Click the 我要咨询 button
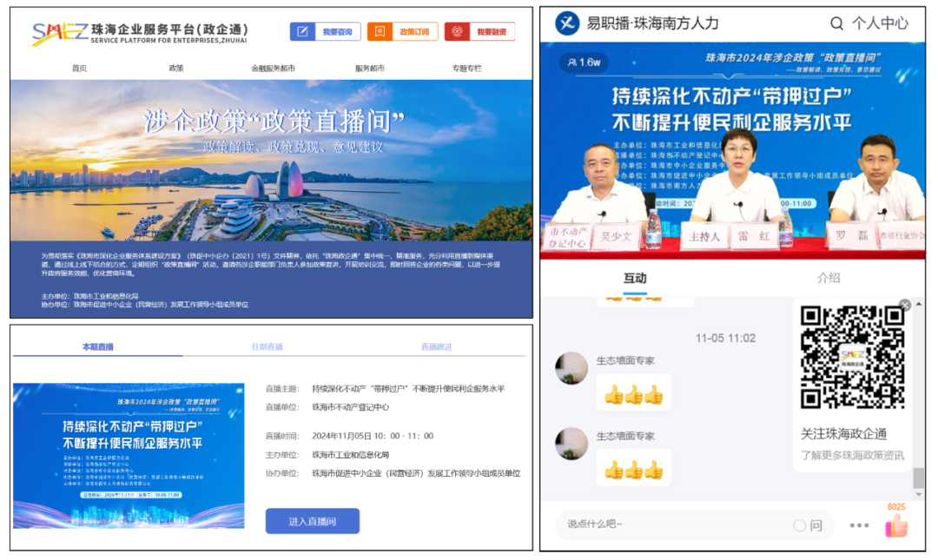This screenshot has width=938, height=560. (x=326, y=32)
